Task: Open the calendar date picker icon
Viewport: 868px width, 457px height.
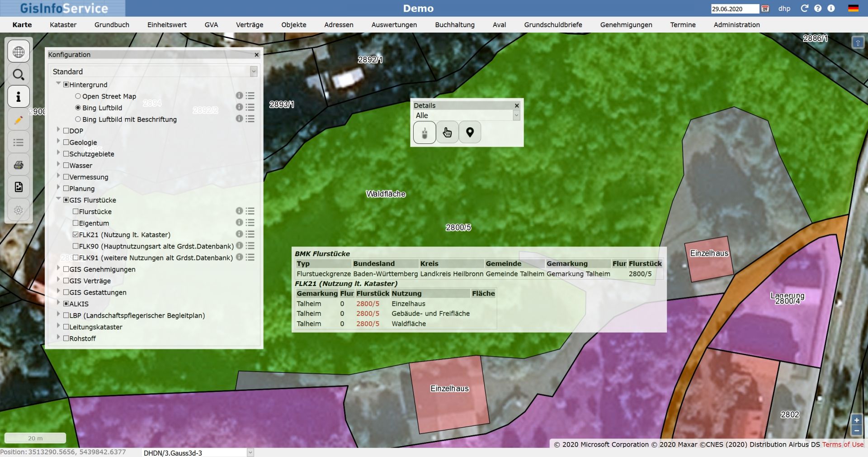Action: (765, 9)
